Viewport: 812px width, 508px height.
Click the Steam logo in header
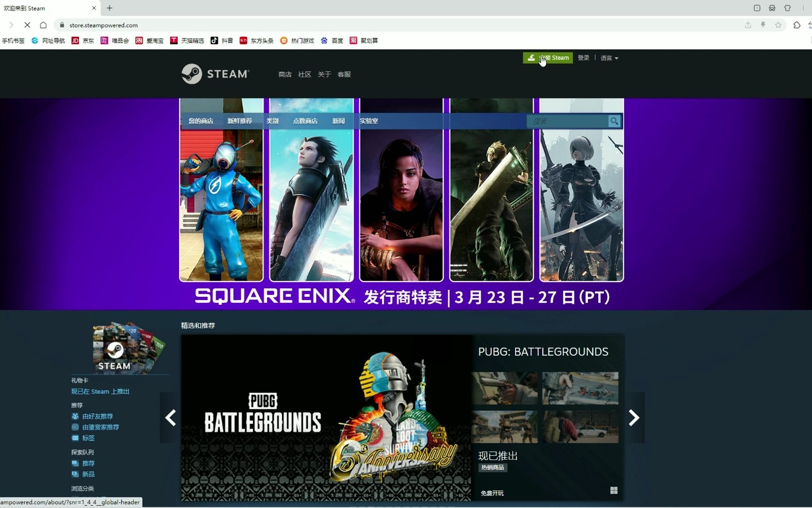pos(216,74)
